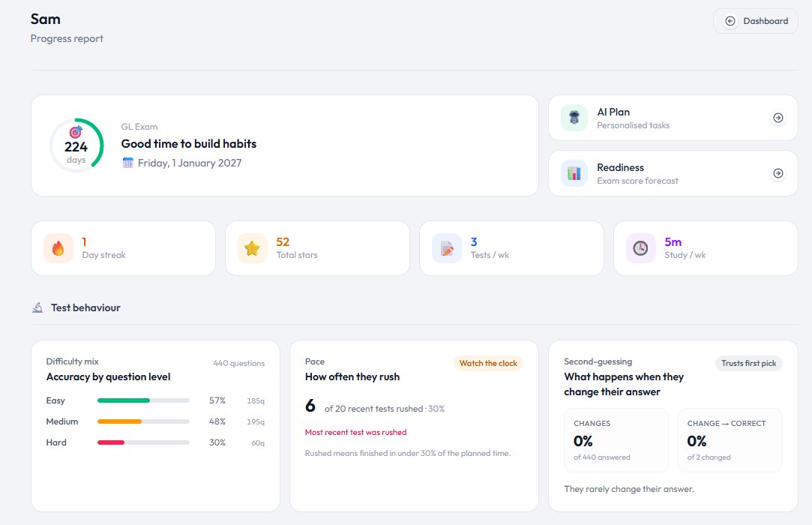Click the Progress report subtitle
The image size is (812, 525).
(67, 39)
